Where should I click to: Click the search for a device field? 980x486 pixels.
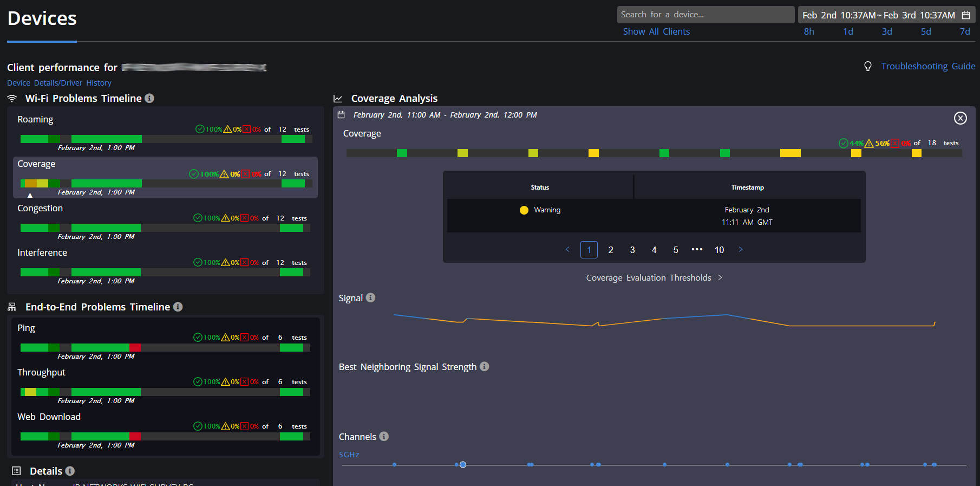[705, 15]
